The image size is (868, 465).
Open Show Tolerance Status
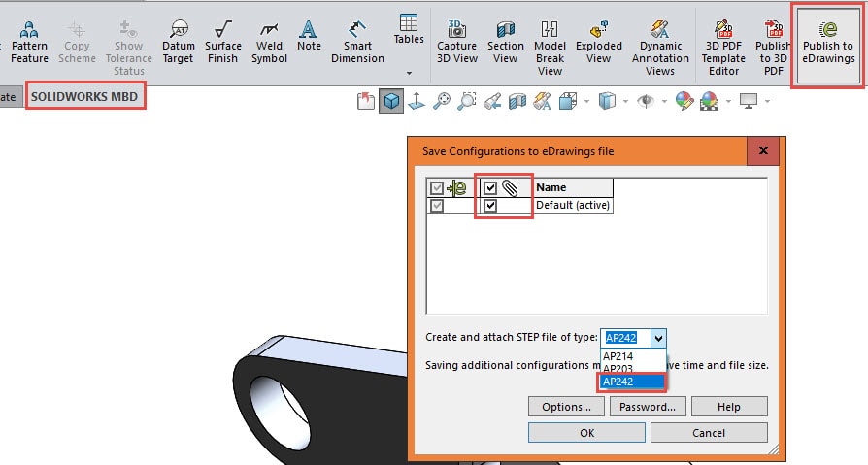128,49
